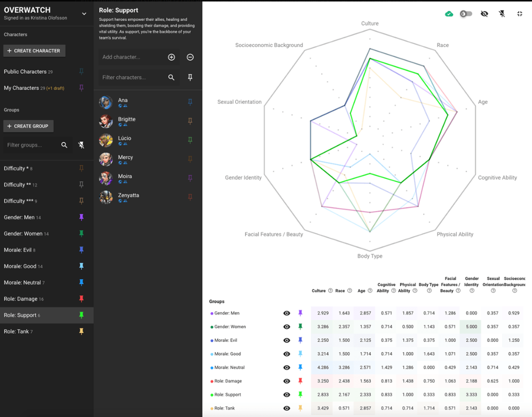This screenshot has width=532, height=417.
Task: Click the remove character minus icon
Action: 190,57
